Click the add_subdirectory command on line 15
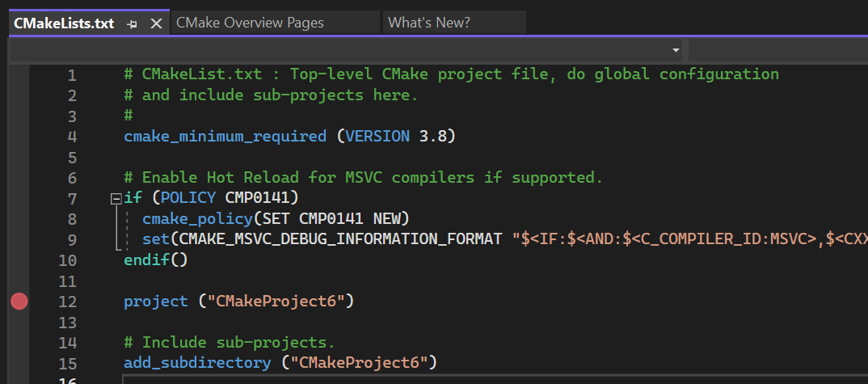This screenshot has height=384, width=868. click(197, 363)
